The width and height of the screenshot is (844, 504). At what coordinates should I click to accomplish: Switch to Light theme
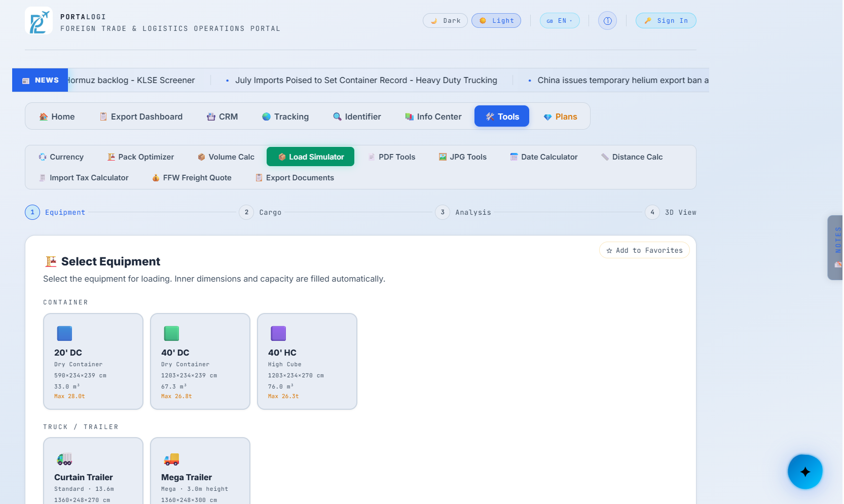[x=496, y=21]
